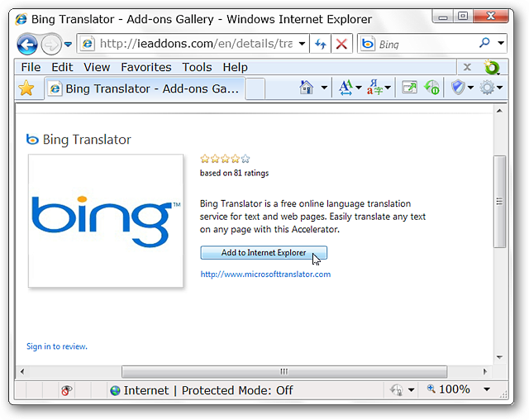Open the recent pages dropdown beside Forward
The width and height of the screenshot is (529, 420).
(x=68, y=44)
